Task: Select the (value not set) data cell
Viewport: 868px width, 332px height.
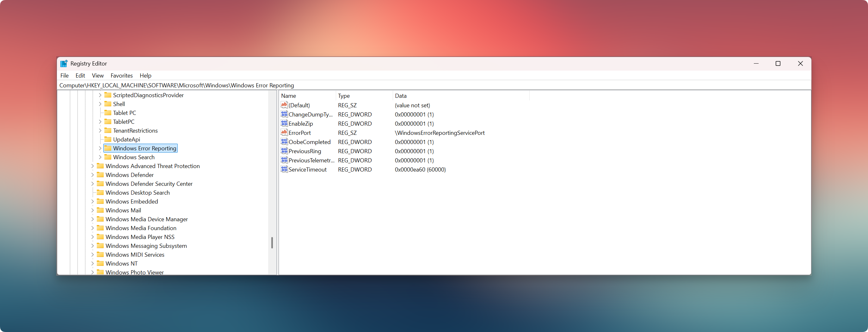Action: pos(412,105)
